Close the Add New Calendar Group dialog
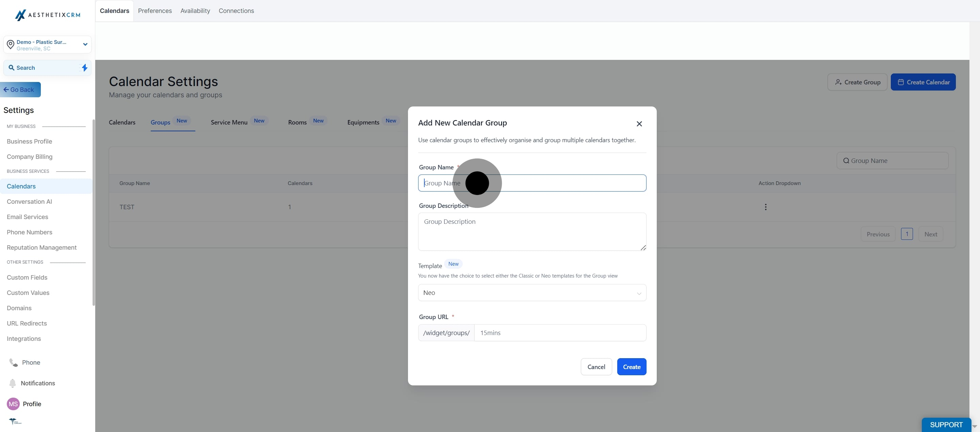The image size is (980, 432). (x=639, y=123)
